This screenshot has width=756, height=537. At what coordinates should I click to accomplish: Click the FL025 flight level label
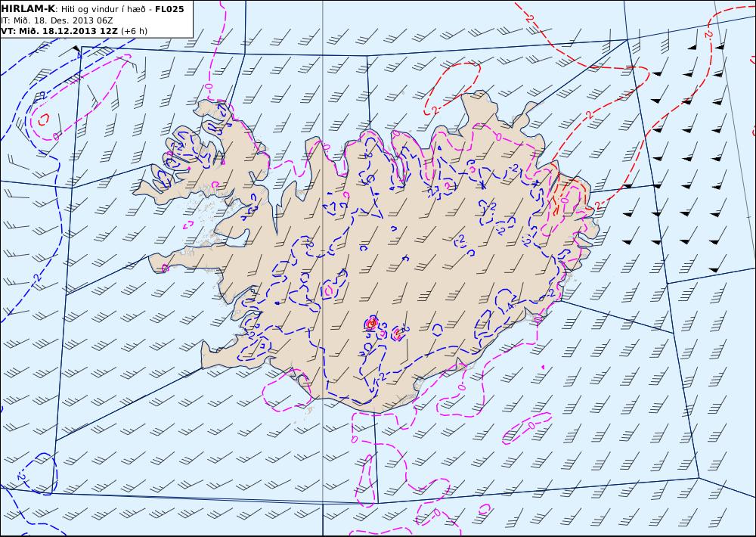(169, 9)
